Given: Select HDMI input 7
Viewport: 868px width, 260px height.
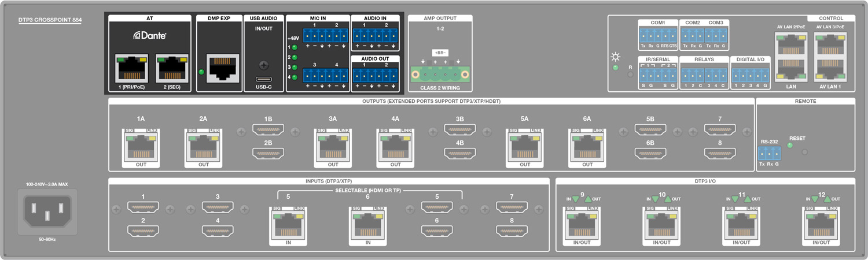Looking at the screenshot, I should click(512, 208).
